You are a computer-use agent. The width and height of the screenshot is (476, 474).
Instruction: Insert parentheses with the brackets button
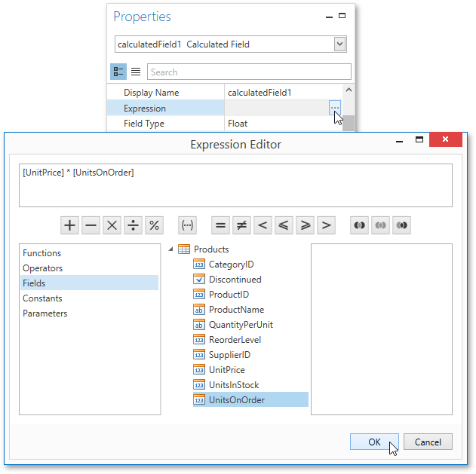187,225
